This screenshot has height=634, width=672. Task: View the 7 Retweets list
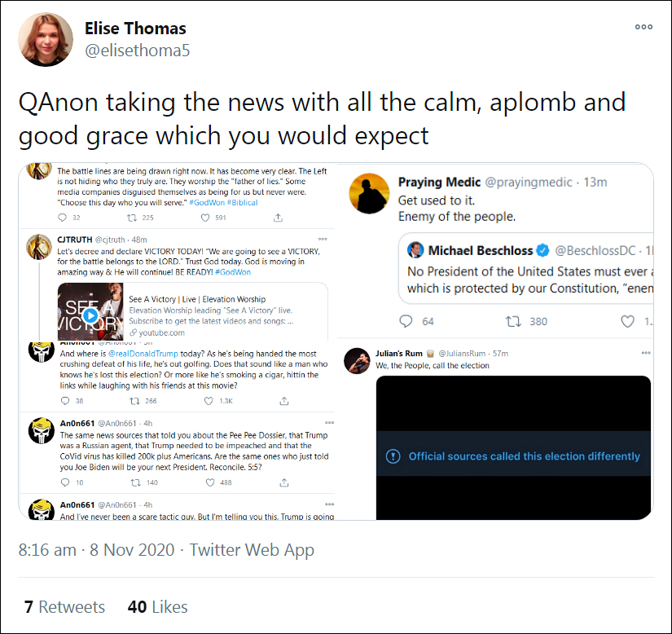tap(64, 607)
